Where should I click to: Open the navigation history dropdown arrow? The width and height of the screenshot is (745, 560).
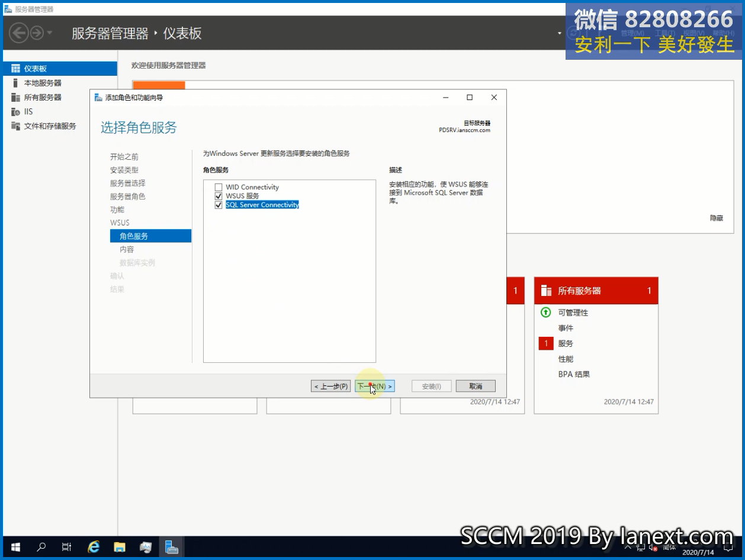pyautogui.click(x=50, y=33)
